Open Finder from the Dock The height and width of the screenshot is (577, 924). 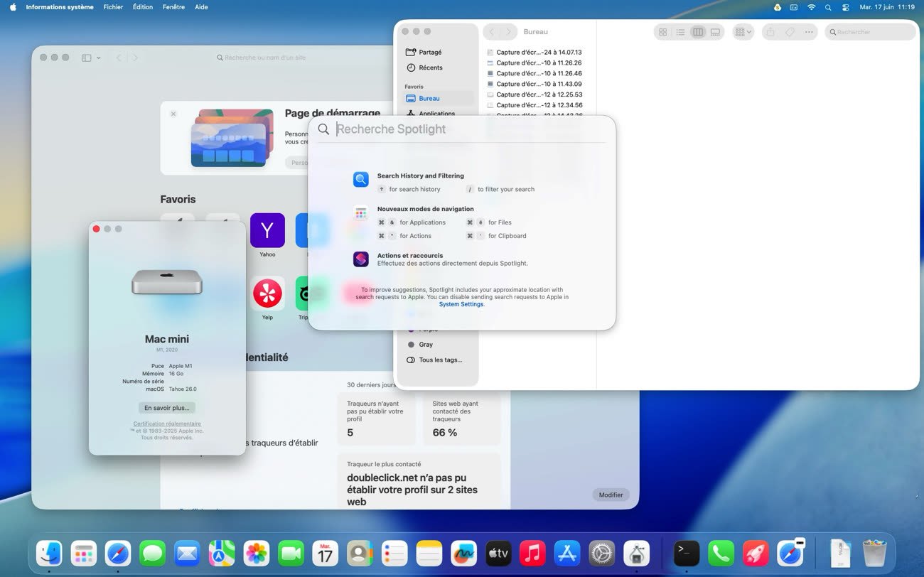click(49, 554)
